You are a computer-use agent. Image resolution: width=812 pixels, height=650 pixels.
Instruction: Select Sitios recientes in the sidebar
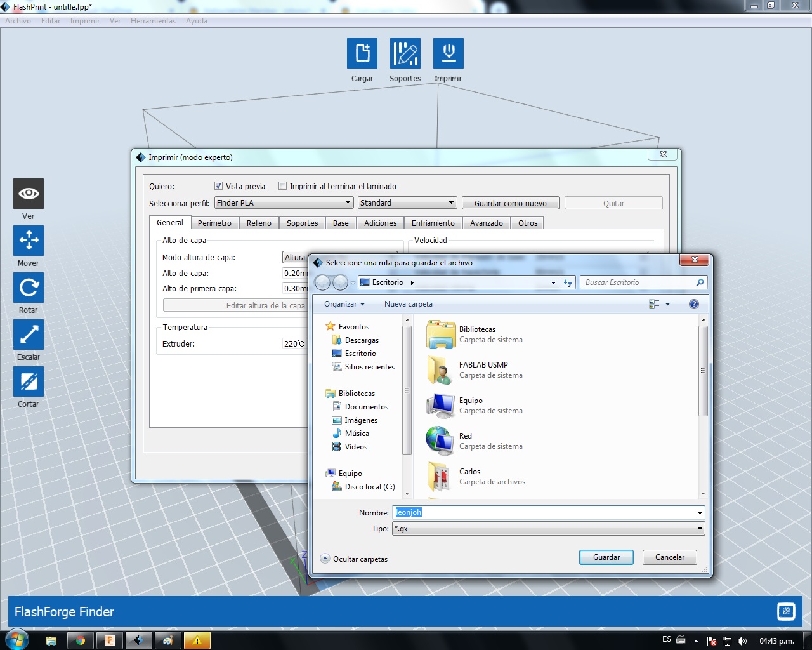pyautogui.click(x=363, y=367)
